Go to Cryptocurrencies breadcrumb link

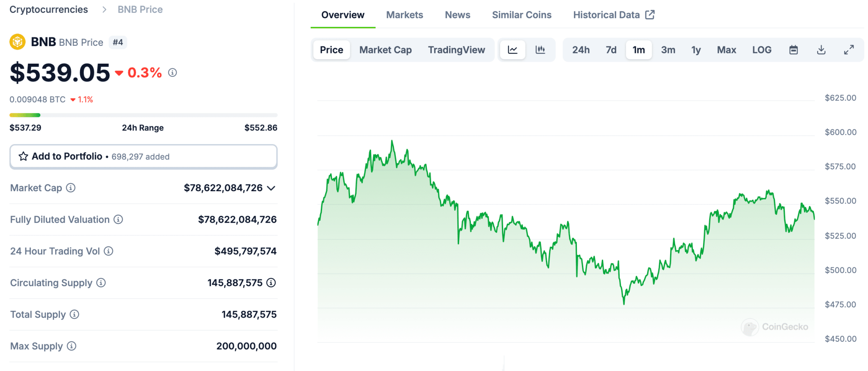(x=49, y=9)
